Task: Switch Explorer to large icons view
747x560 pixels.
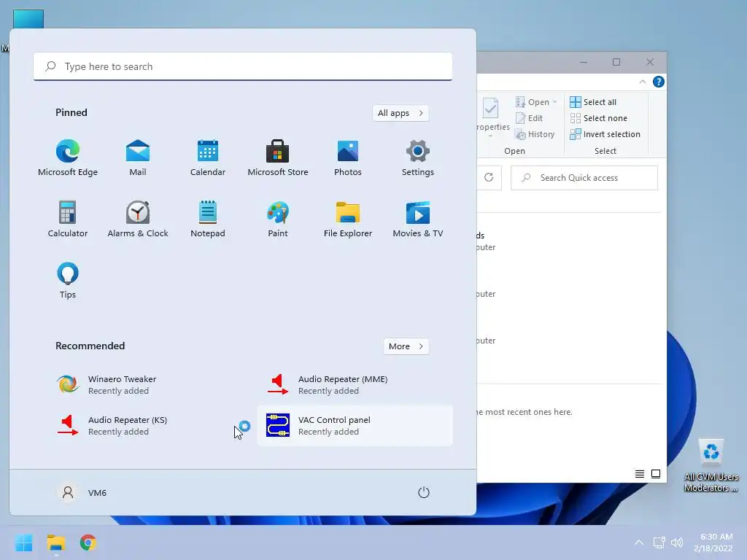Action: [656, 474]
